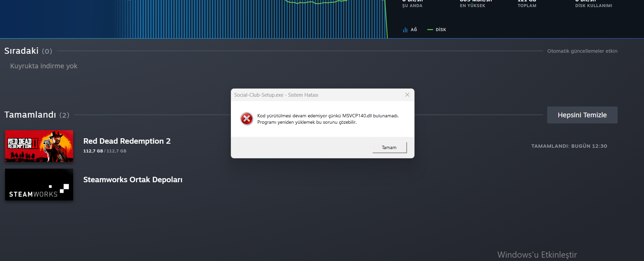Image resolution: width=644 pixels, height=261 pixels.
Task: Click the blue bar-chart icon beside AĞ
Action: (405, 30)
